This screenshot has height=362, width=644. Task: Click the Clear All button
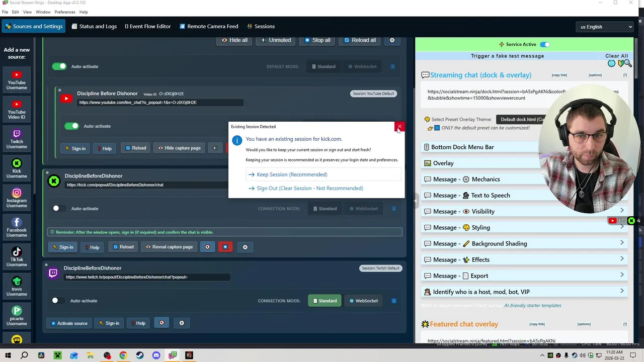pos(616,56)
